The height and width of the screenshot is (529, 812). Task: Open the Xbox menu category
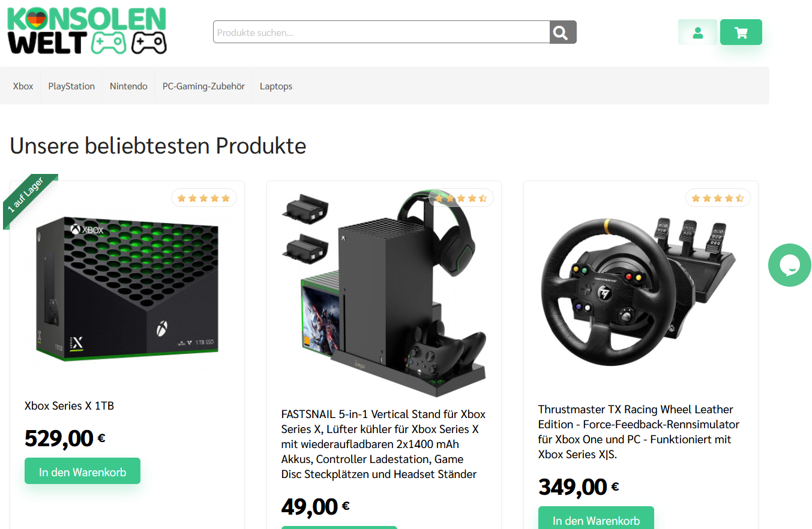(23, 86)
